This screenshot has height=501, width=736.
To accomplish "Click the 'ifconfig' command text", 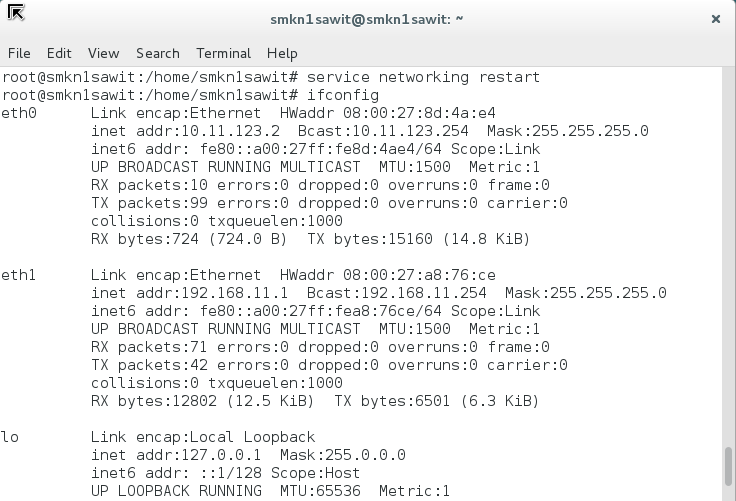I will (x=343, y=95).
